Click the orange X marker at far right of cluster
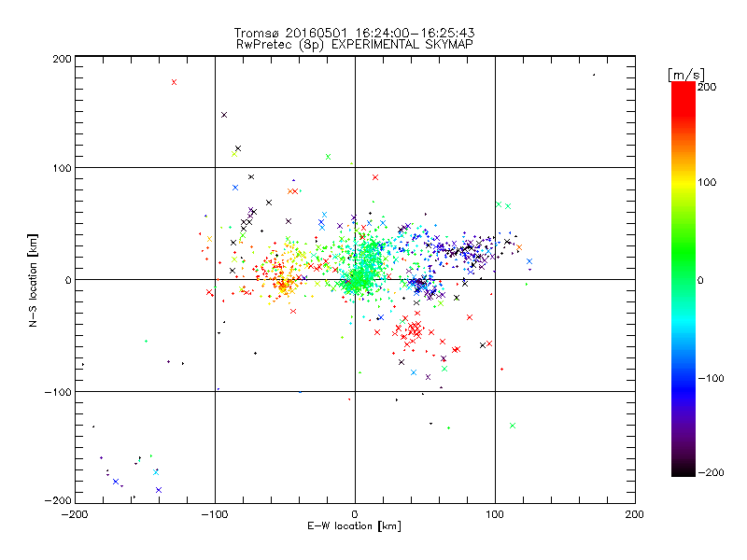The height and width of the screenshot is (560, 747). pyautogui.click(x=519, y=247)
